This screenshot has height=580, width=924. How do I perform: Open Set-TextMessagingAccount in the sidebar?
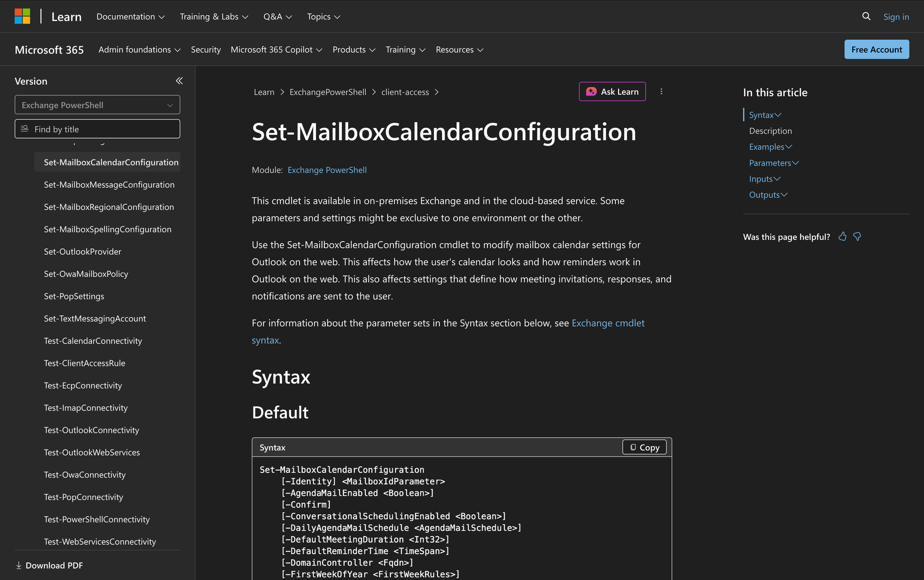pyautogui.click(x=95, y=318)
